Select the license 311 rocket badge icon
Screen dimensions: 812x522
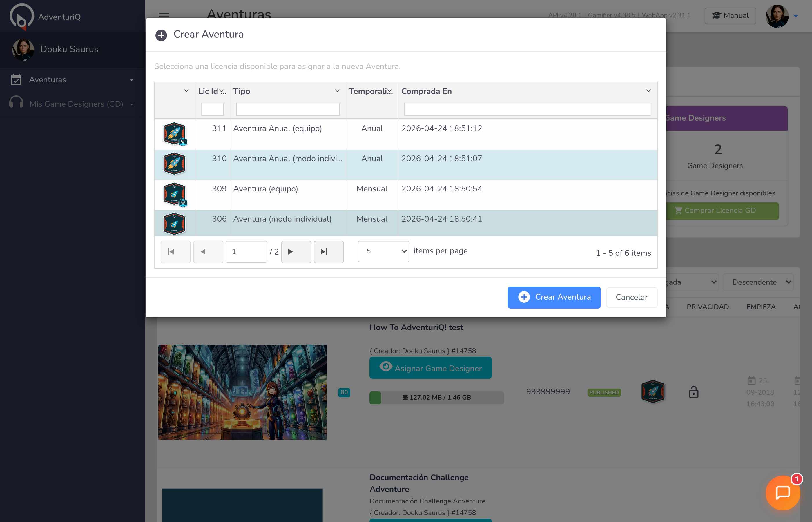point(175,134)
